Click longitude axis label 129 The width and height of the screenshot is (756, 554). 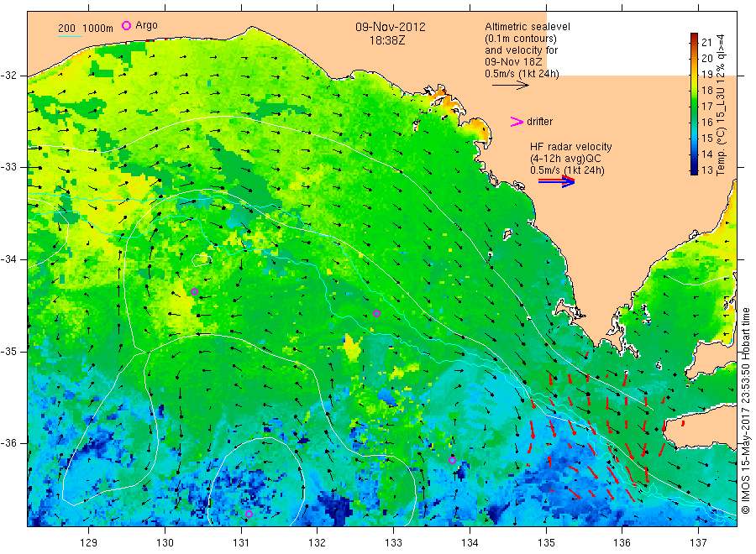point(89,543)
